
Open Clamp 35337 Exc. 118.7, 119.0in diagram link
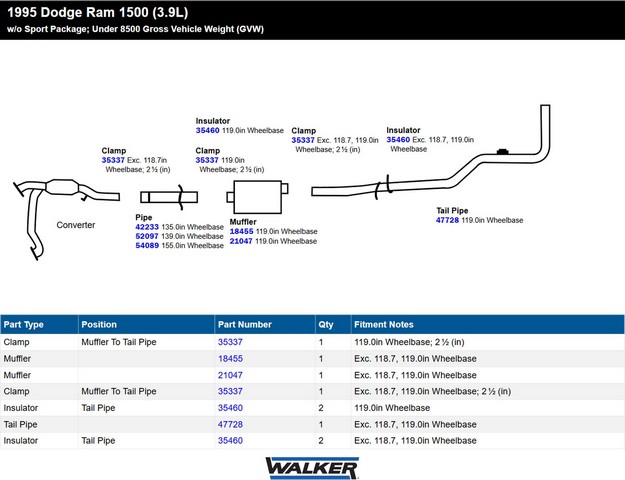303,140
